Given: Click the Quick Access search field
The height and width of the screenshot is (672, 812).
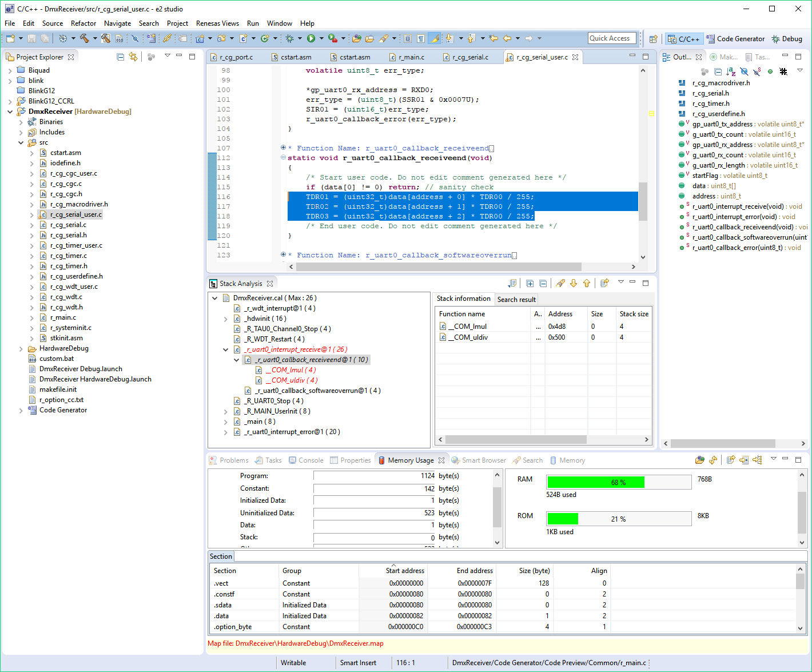Looking at the screenshot, I should pyautogui.click(x=611, y=38).
